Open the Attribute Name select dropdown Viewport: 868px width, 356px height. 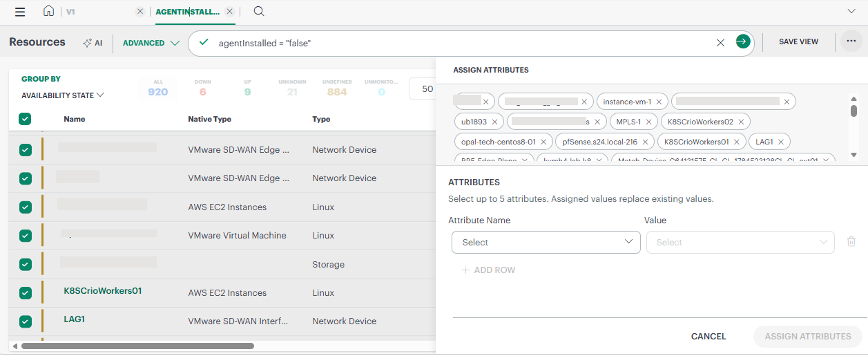point(546,243)
